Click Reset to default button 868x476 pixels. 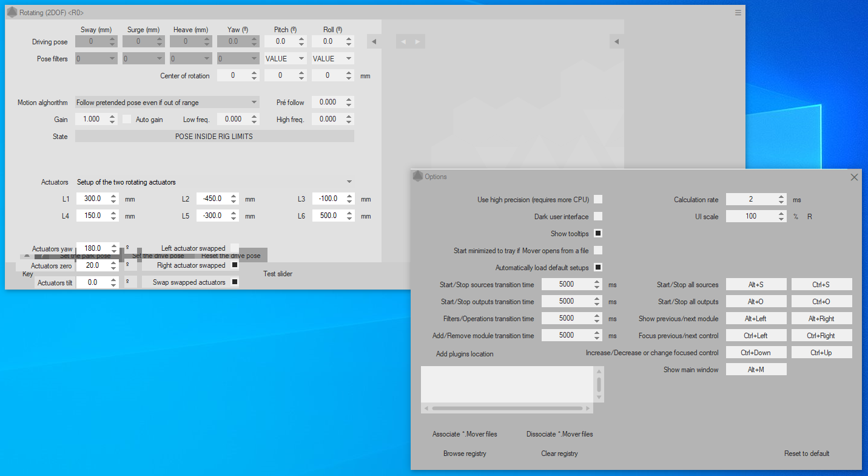tap(806, 454)
